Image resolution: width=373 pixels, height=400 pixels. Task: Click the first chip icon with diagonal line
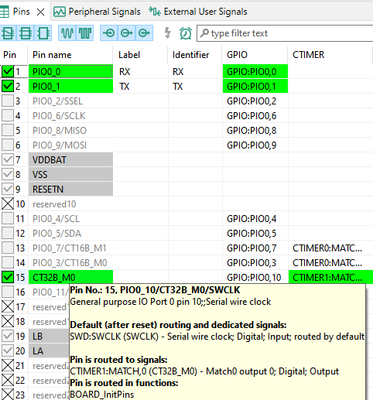point(8,33)
